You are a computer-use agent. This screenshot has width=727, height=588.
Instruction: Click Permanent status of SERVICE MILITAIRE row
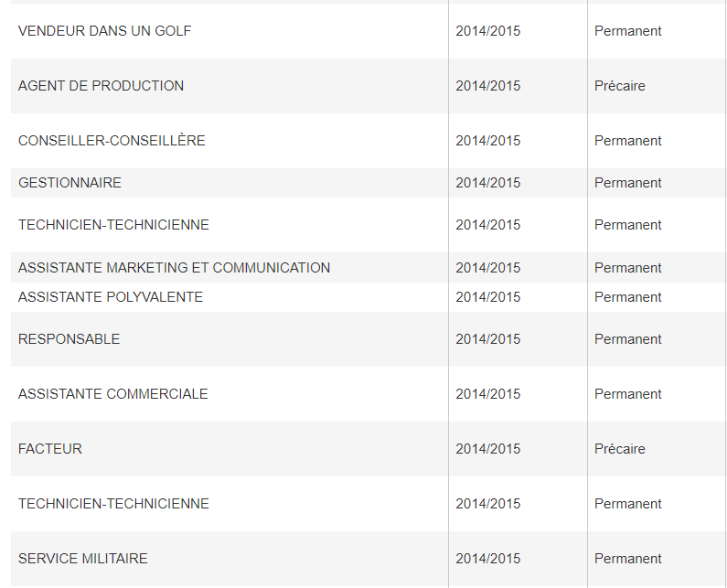point(627,559)
